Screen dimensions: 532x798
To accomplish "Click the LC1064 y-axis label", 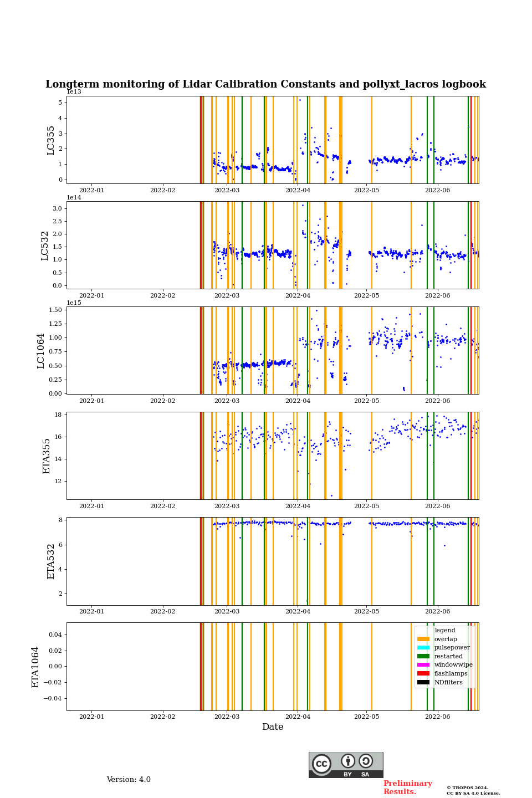I will [41, 351].
